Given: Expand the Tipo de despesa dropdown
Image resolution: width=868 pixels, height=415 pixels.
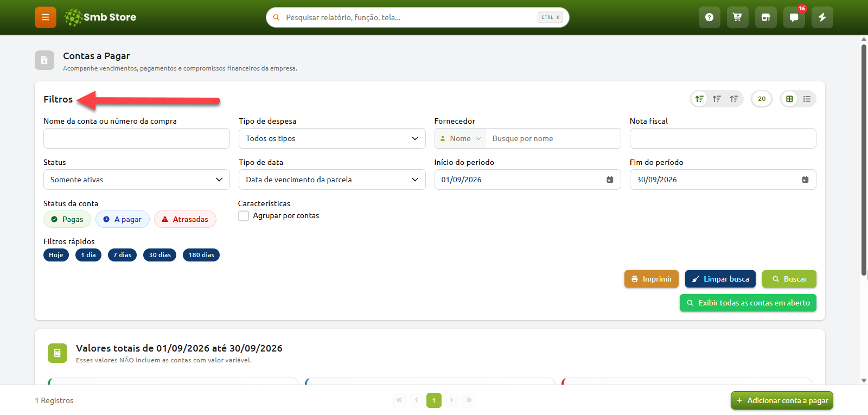Looking at the screenshot, I should [332, 138].
